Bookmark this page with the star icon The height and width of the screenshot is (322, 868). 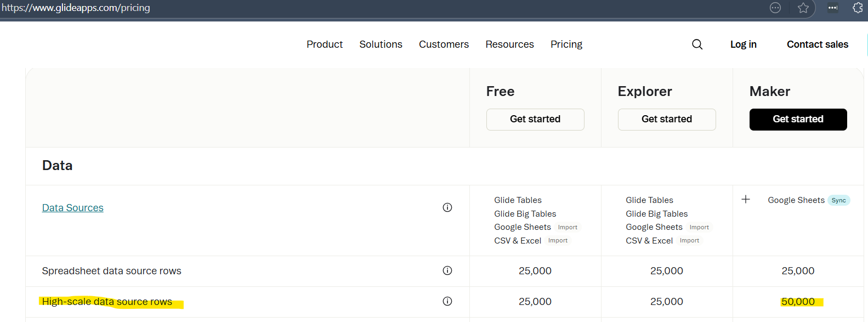[803, 8]
